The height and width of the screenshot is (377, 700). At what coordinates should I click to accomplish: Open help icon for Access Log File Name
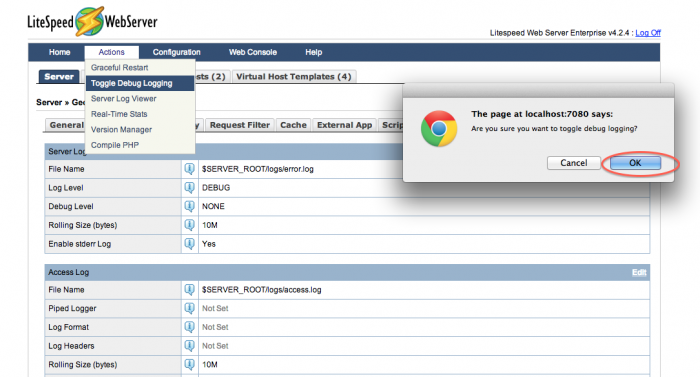click(x=189, y=290)
